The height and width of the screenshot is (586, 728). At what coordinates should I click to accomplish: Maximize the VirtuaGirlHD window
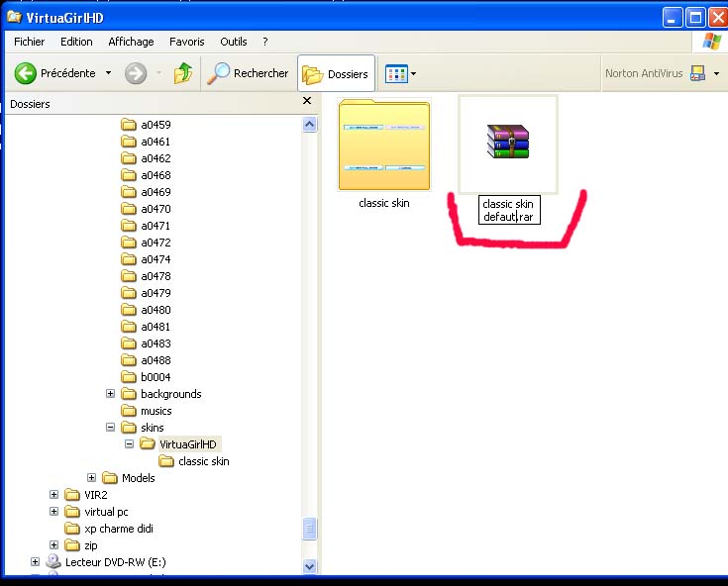point(695,18)
